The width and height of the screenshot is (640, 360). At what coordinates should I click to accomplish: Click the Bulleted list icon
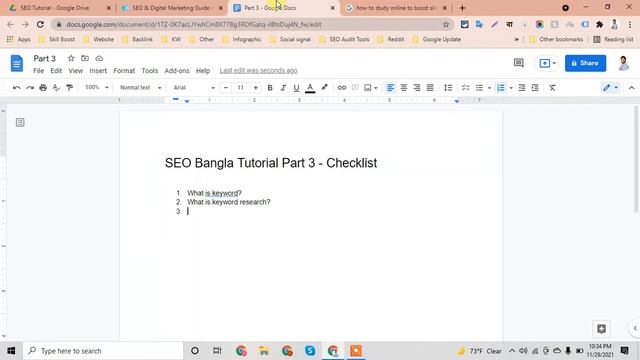coord(479,87)
